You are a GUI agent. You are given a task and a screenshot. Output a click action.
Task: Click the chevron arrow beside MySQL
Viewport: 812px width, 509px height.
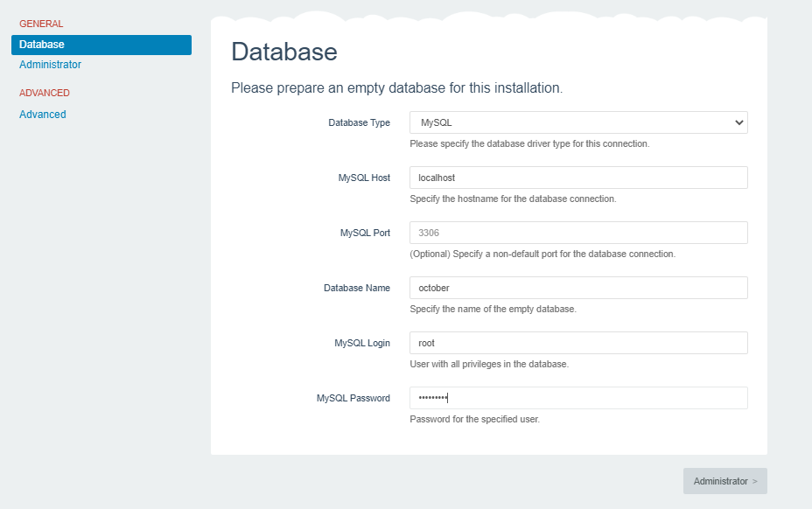[738, 122]
